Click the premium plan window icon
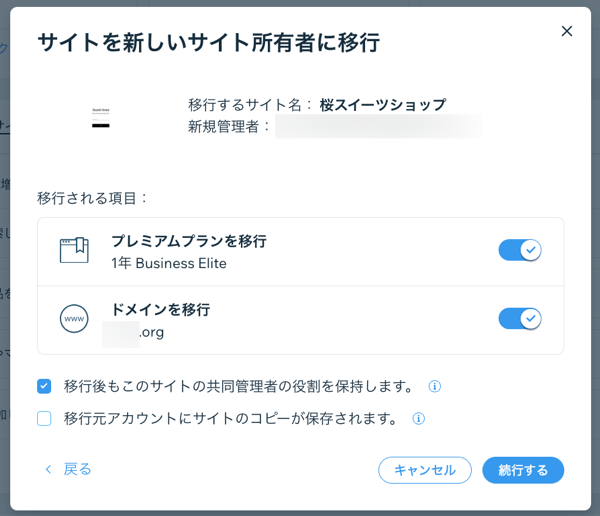 tap(74, 250)
